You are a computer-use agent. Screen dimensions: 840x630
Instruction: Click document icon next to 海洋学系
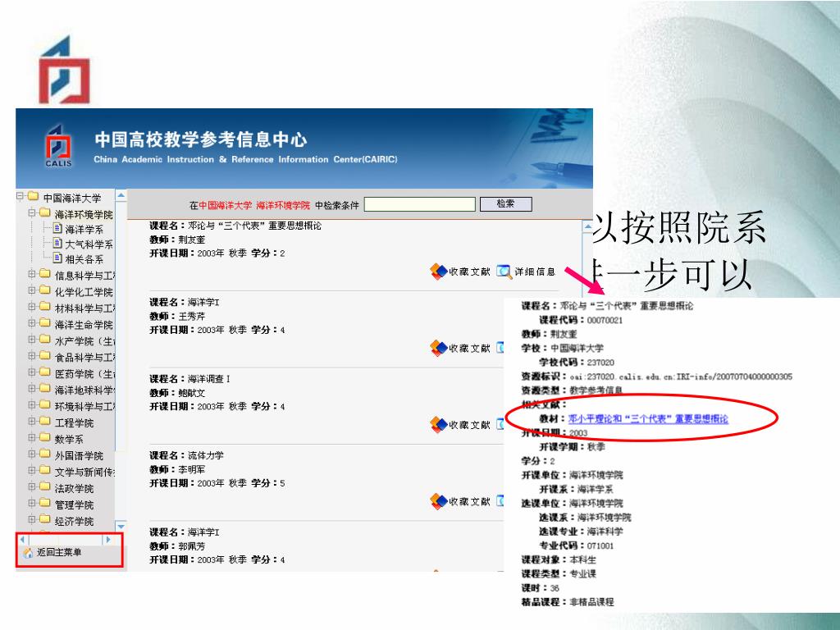point(58,229)
